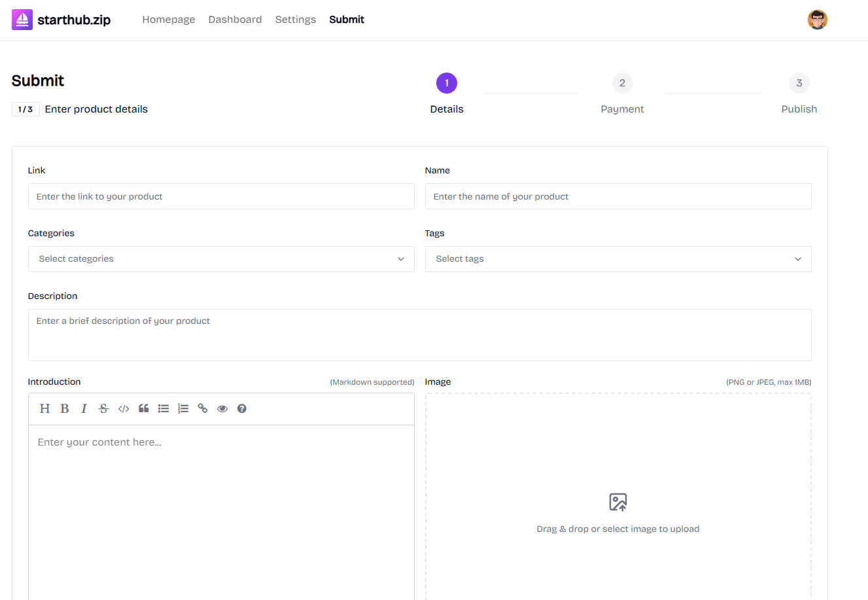Click the Tags dropdown chevron arrow
Image resolution: width=868 pixels, height=600 pixels.
tap(798, 259)
